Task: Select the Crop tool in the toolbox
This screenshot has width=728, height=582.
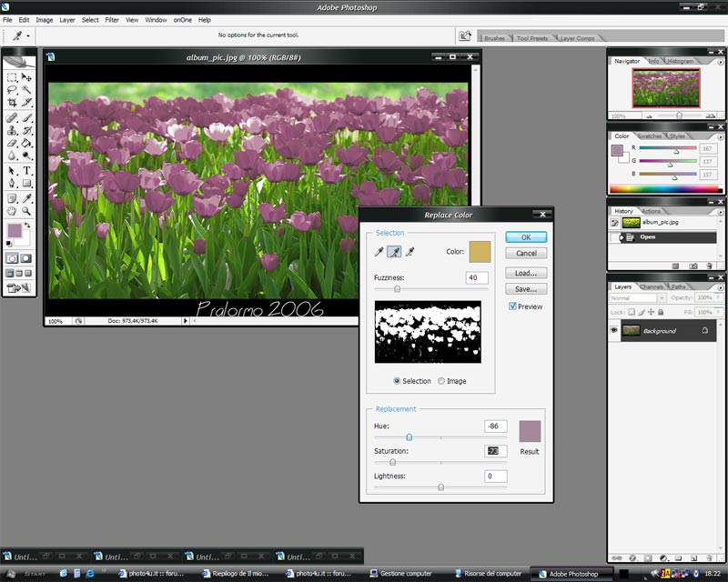Action: [12, 104]
